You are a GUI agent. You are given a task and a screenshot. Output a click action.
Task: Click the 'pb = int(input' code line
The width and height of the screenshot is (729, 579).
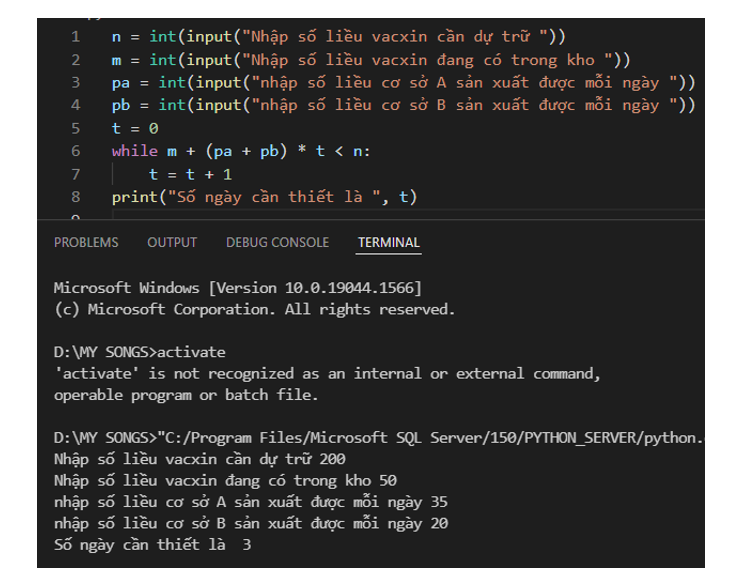(404, 105)
